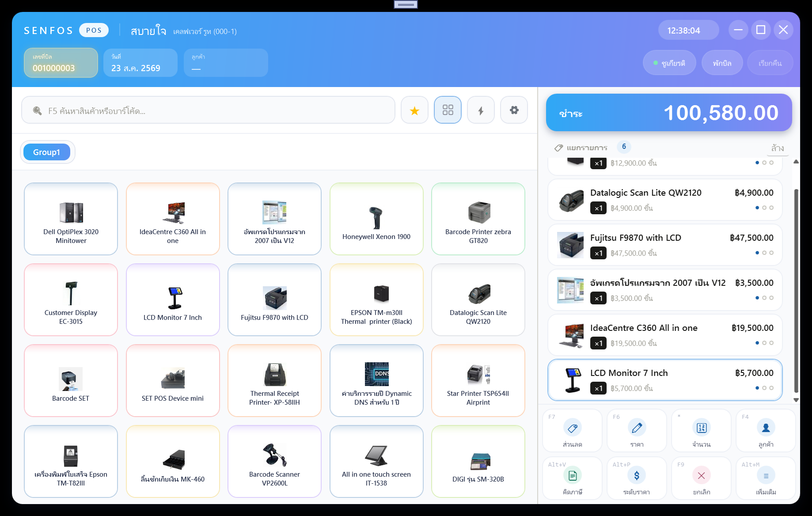Viewport: 812px width, 516px height.
Task: Click the hold bill button
Action: 722,63
